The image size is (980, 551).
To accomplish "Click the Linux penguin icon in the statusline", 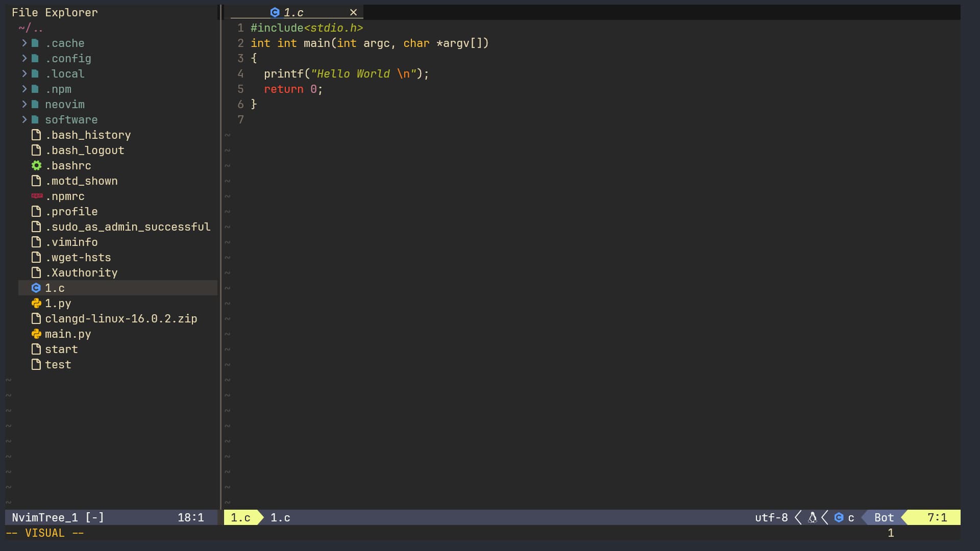I will click(813, 517).
